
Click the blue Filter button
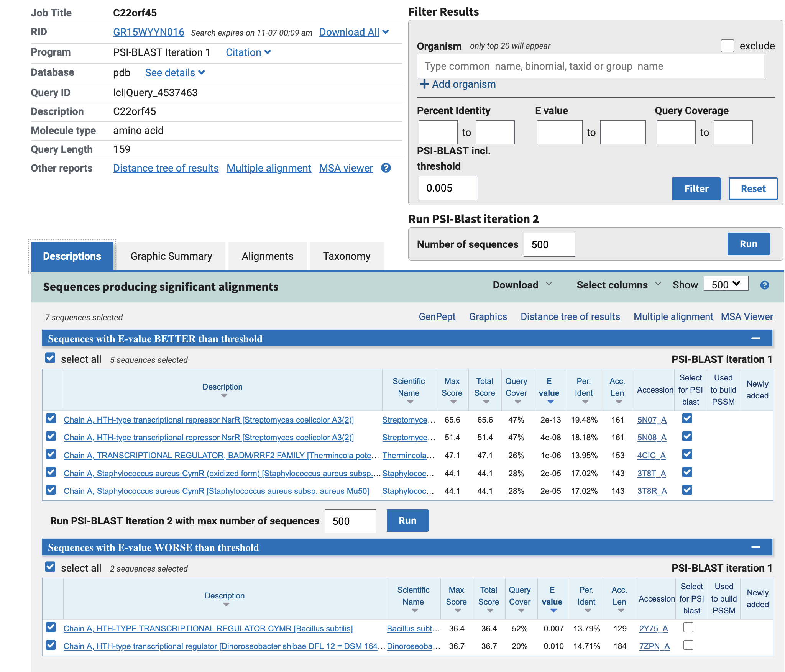[x=696, y=188]
